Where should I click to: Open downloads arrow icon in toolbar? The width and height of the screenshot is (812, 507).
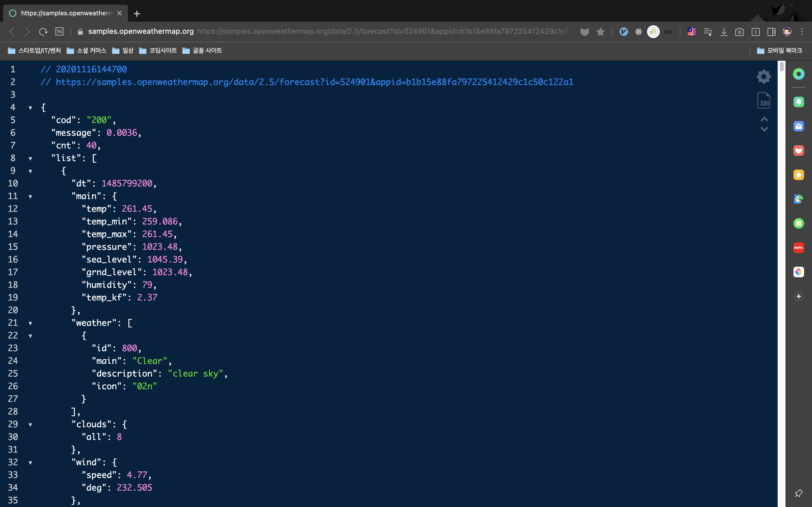tap(724, 32)
